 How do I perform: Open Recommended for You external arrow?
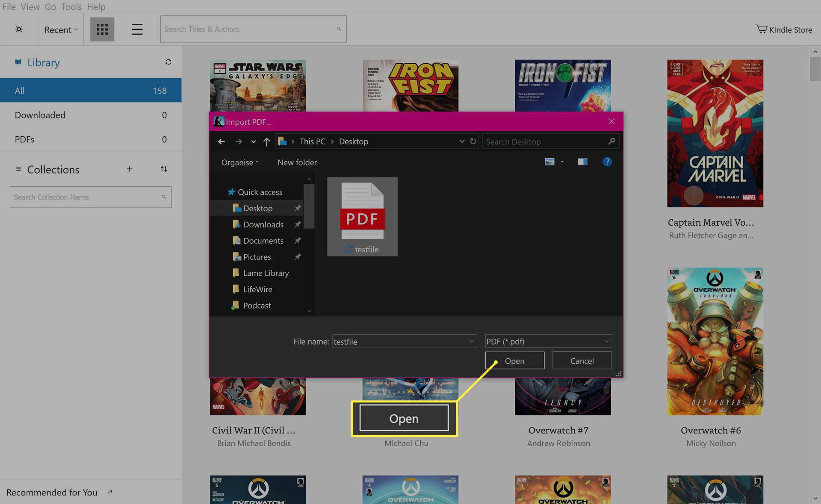(110, 492)
